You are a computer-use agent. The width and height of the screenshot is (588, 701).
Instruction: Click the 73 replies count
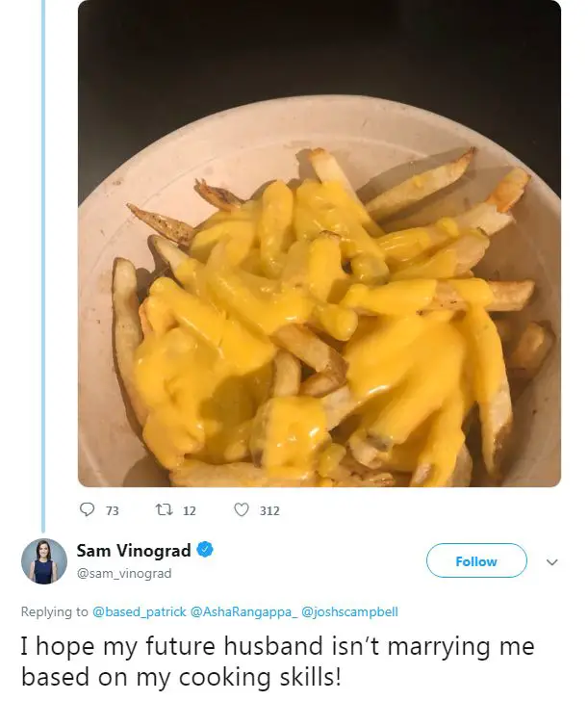point(113,510)
